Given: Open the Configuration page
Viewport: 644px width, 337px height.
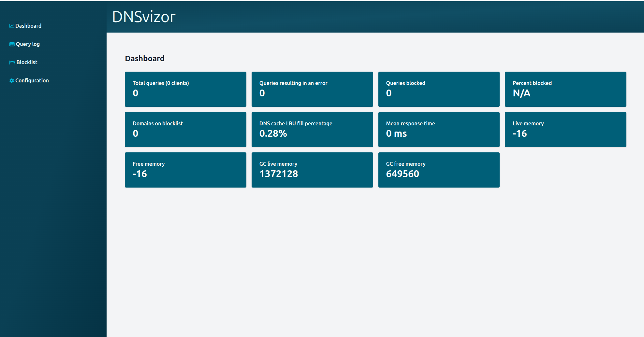Looking at the screenshot, I should [x=32, y=80].
